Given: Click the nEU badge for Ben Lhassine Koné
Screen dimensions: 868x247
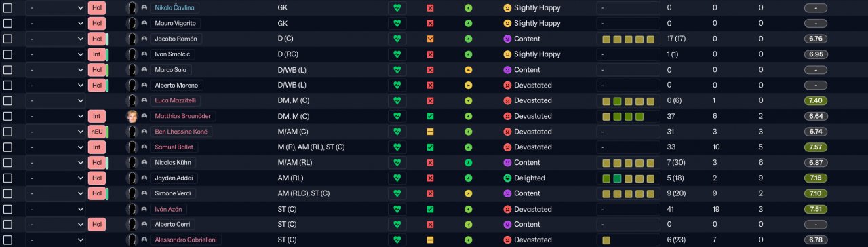Looking at the screenshot, I should [x=96, y=132].
